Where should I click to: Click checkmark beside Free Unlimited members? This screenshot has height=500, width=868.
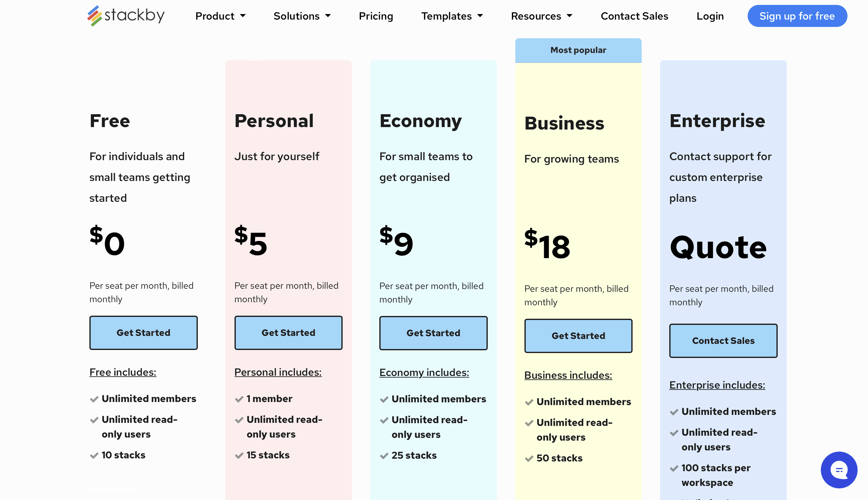[x=94, y=399]
